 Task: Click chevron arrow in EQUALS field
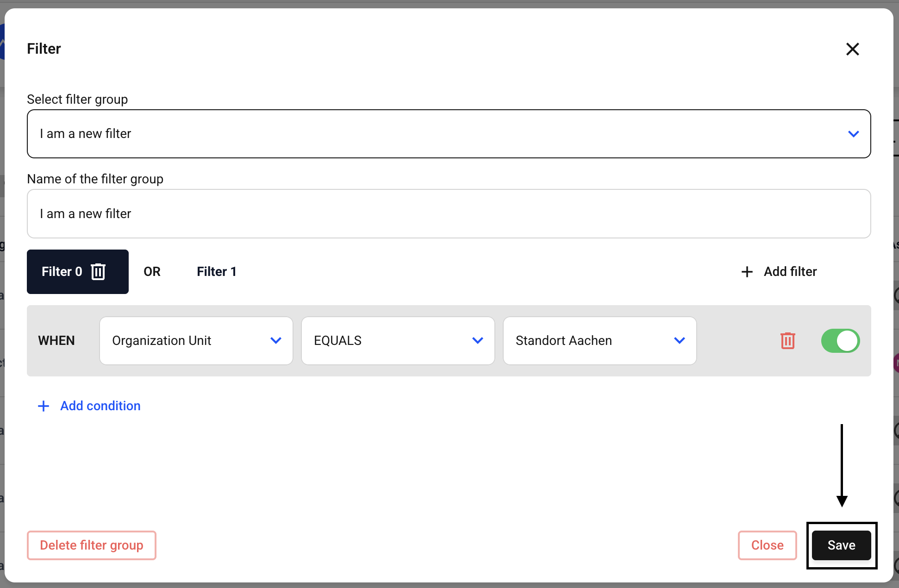click(477, 341)
